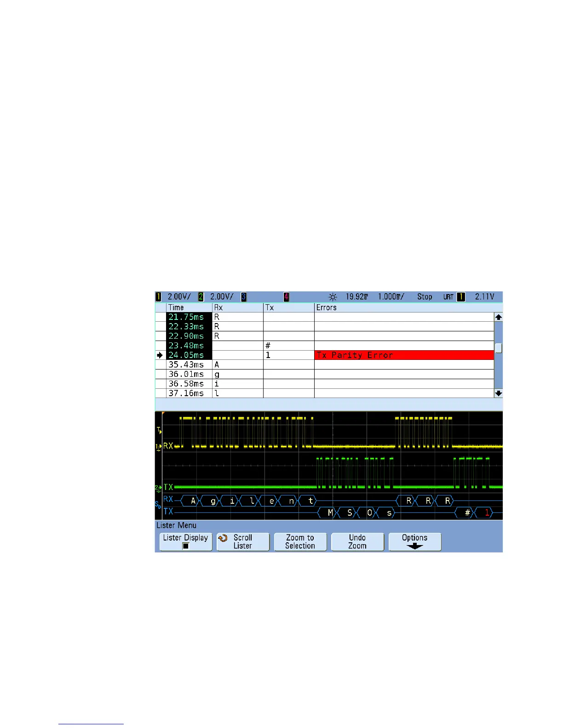
Task: Click the green TX waveform label
Action: point(168,487)
